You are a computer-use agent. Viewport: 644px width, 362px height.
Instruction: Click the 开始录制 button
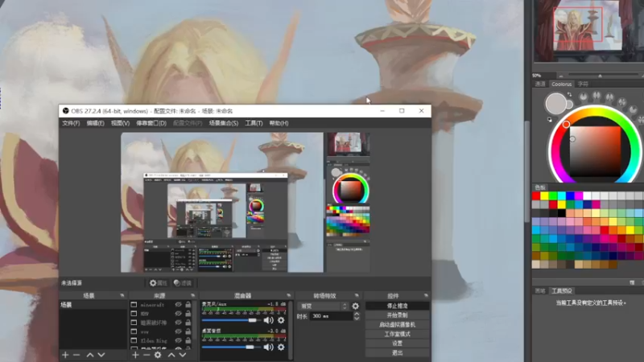397,315
